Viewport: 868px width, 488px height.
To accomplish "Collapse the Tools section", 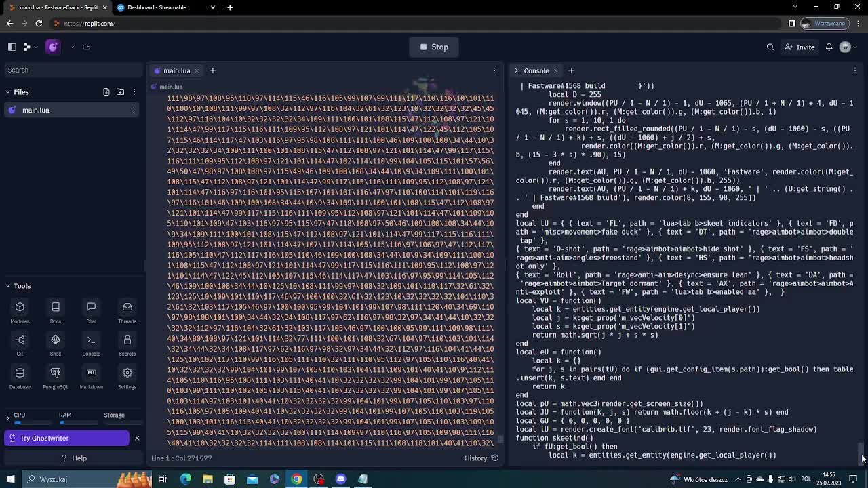I will (9, 285).
